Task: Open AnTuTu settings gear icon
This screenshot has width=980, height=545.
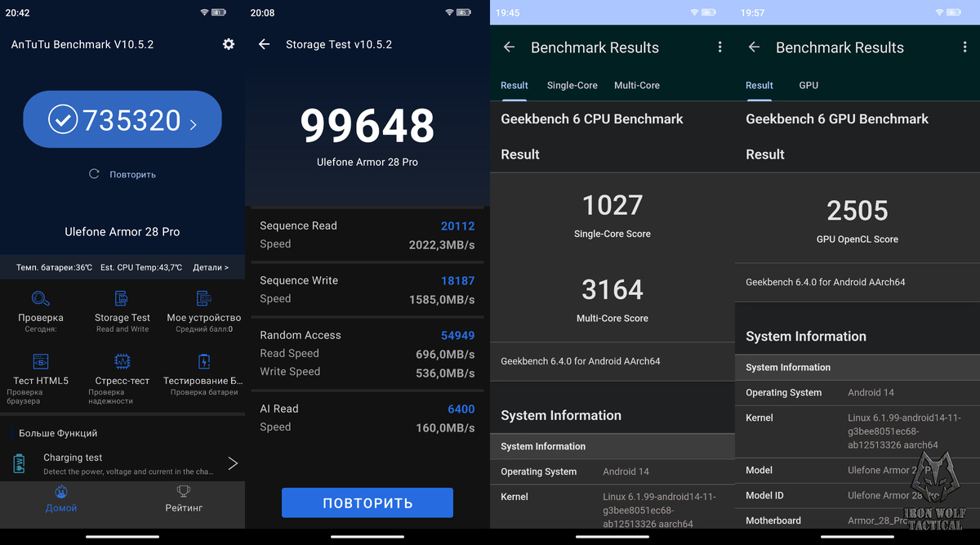Action: tap(229, 44)
